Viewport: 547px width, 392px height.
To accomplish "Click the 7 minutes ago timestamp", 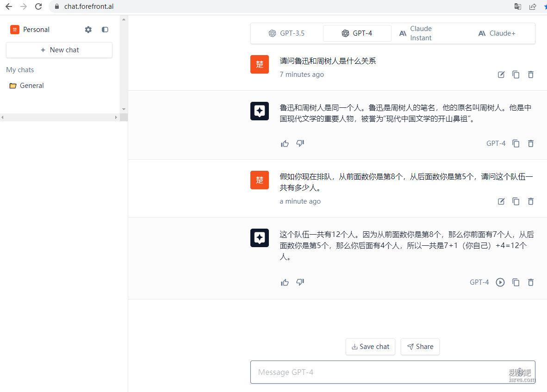I will coord(302,75).
